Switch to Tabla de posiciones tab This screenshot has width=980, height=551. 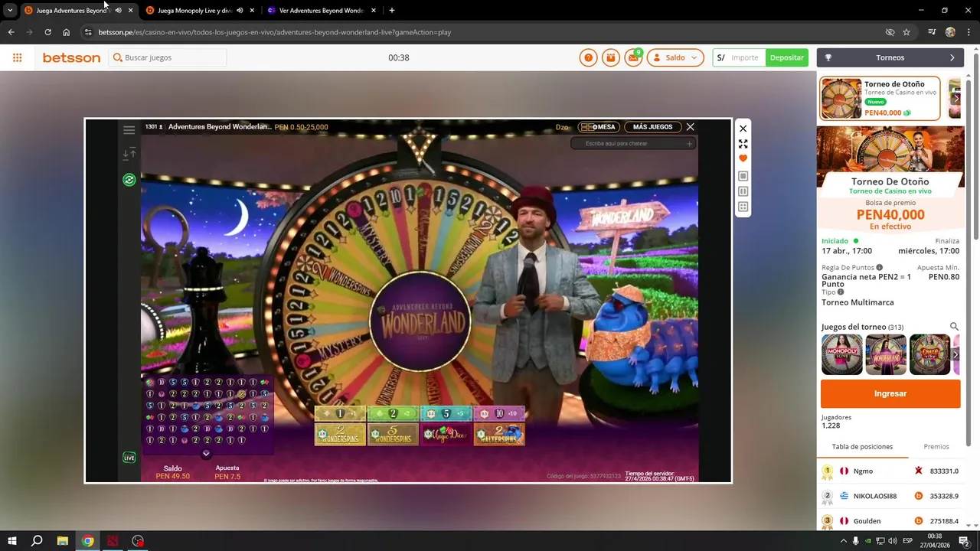[862, 446]
